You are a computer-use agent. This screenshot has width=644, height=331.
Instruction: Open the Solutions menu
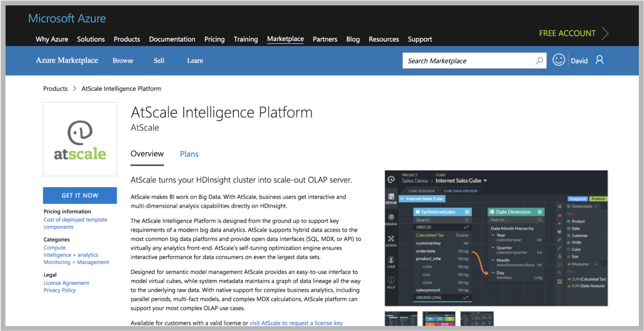[91, 39]
